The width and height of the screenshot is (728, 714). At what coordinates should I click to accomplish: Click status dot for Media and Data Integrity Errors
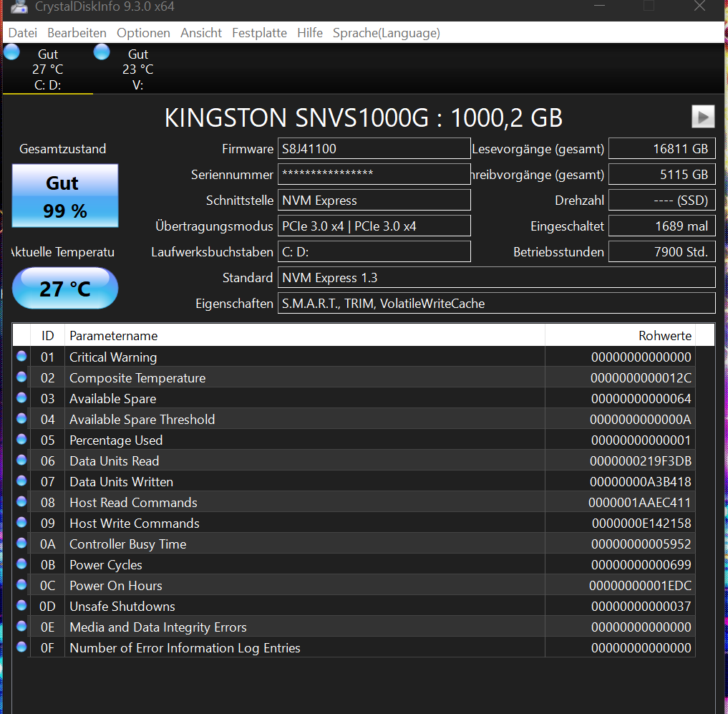[x=21, y=626]
